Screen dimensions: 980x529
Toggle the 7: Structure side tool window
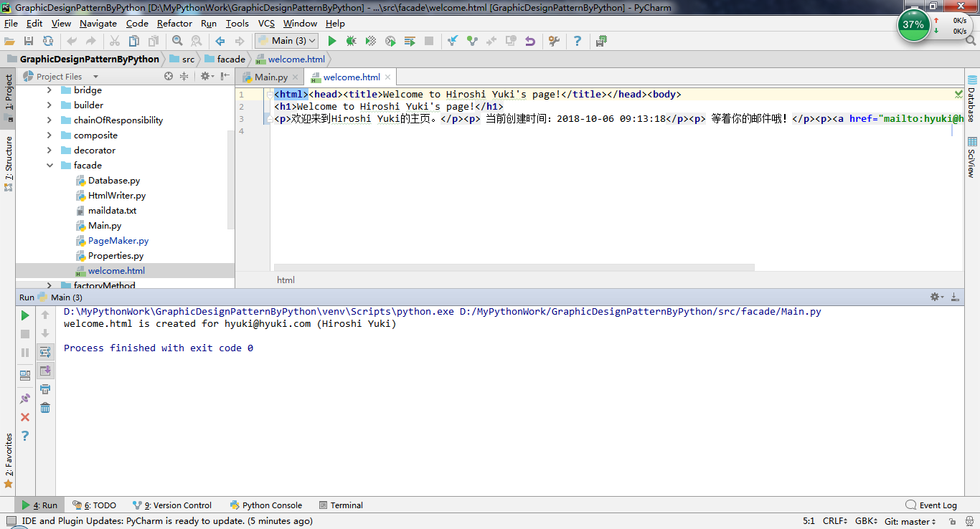[x=8, y=163]
